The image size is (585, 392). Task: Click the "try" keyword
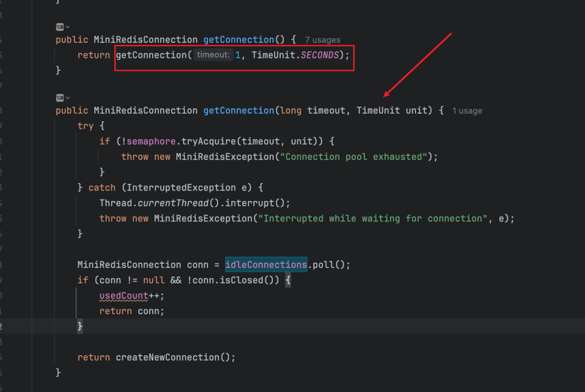pyautogui.click(x=86, y=126)
